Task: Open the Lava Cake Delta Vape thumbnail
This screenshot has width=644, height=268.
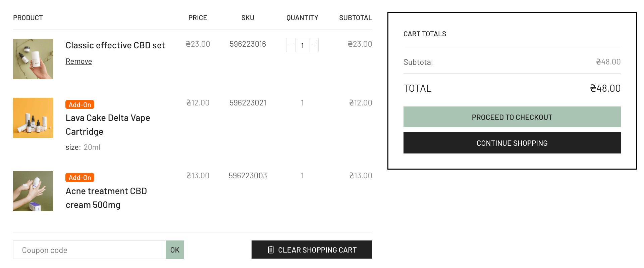Action: [33, 118]
